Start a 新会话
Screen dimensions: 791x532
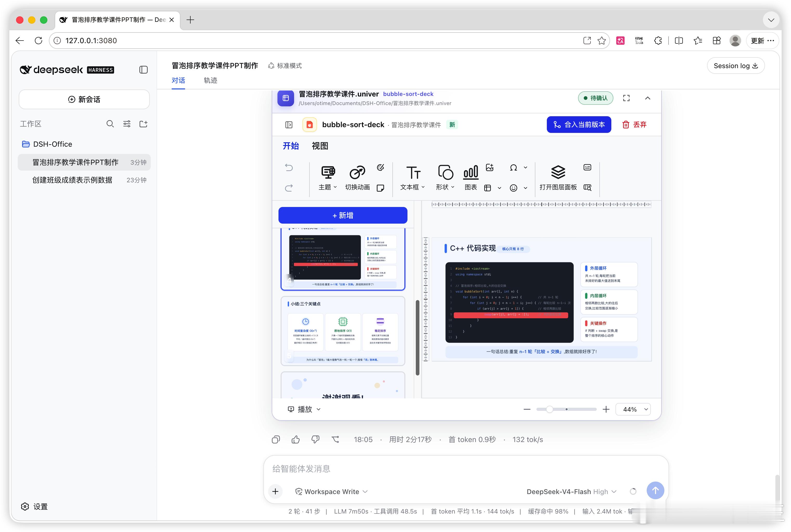click(84, 99)
